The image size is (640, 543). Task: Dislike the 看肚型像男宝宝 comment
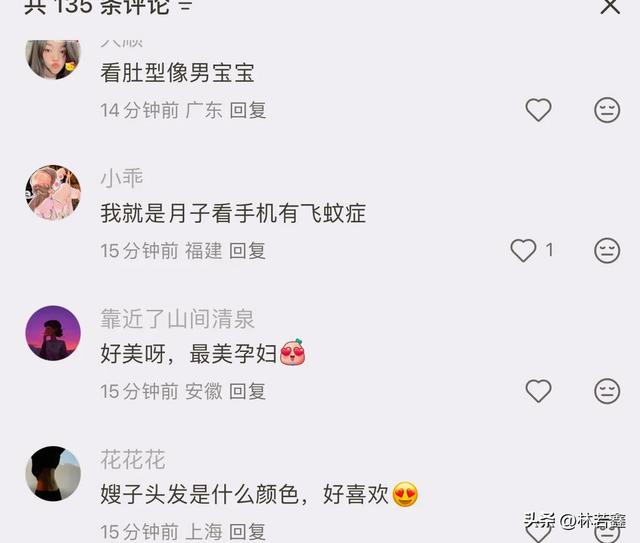(607, 110)
